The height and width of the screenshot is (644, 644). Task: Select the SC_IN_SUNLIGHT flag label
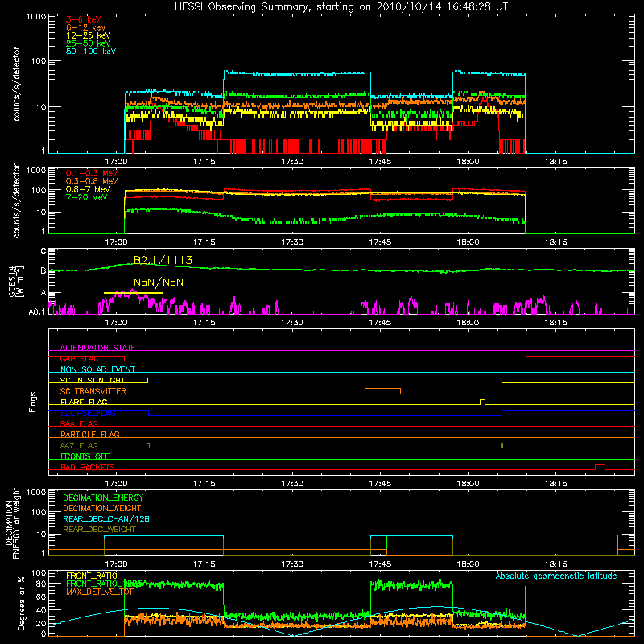click(x=93, y=380)
